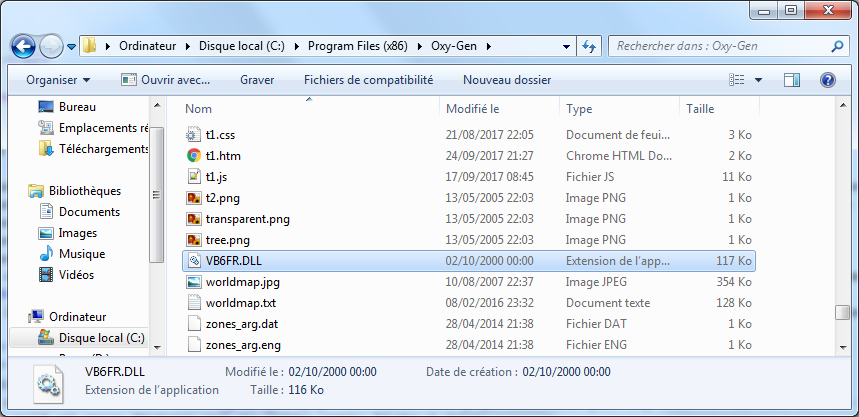Select the Chrome icon of t1.htm
Screen dimensions: 859x417
pyautogui.click(x=193, y=156)
